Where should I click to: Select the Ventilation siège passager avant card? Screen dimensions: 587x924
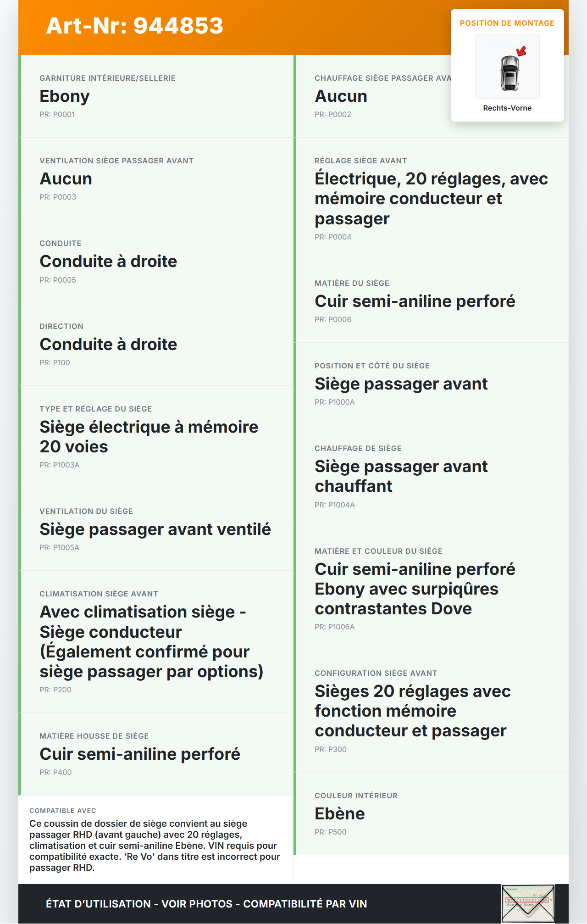156,178
